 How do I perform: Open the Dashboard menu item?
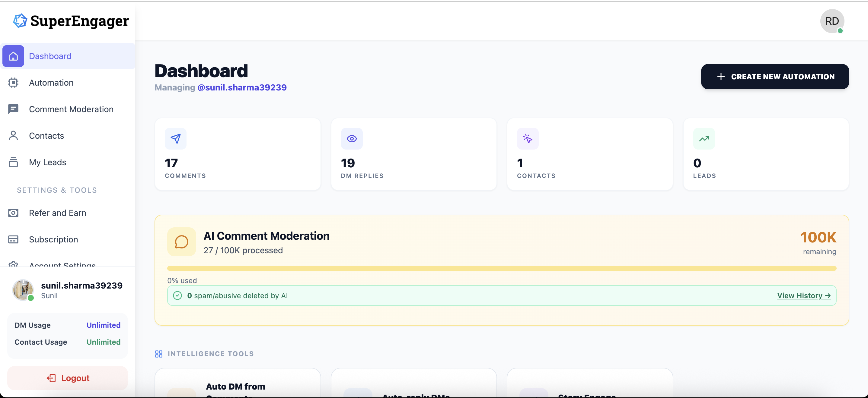(x=68, y=56)
